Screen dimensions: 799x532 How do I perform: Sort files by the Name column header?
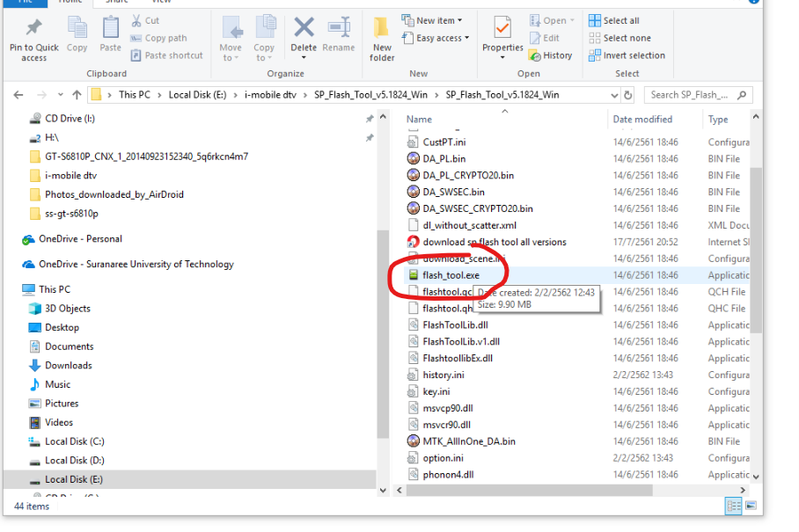pyautogui.click(x=419, y=119)
